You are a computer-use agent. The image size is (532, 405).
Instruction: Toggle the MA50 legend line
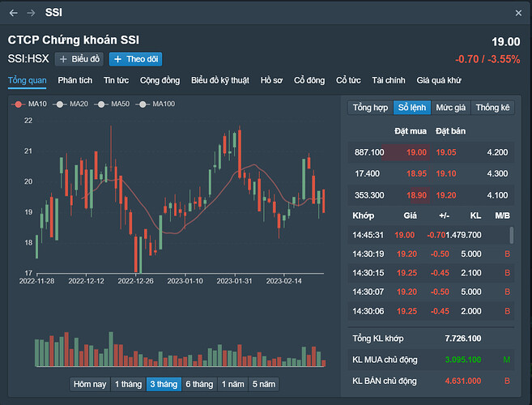[x=113, y=104]
